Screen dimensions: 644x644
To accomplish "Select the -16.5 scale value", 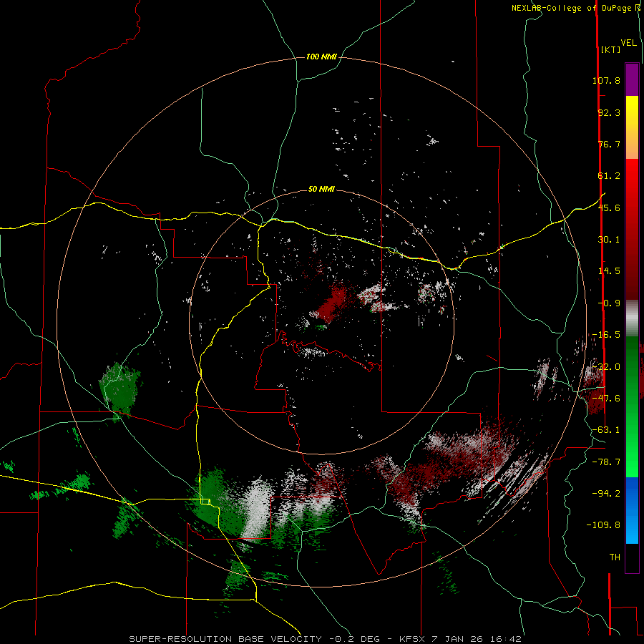I will tap(606, 335).
